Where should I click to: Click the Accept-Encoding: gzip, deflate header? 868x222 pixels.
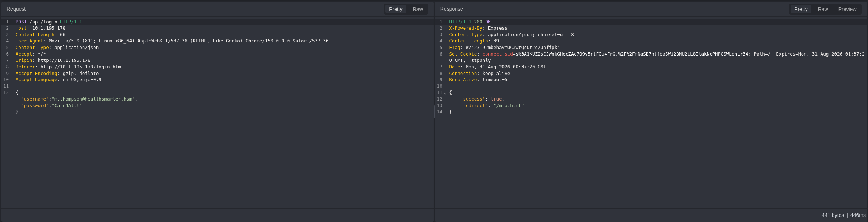[57, 74]
